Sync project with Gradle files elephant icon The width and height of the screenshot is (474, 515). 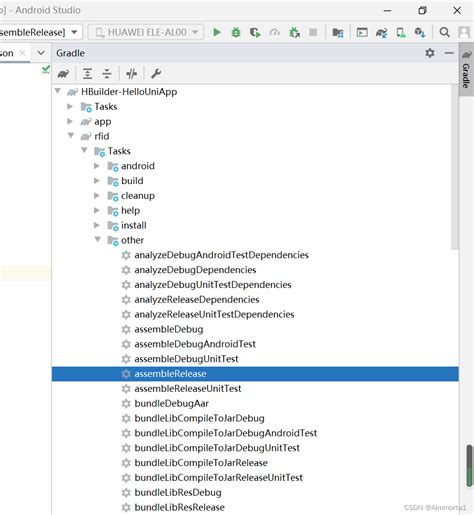(x=381, y=32)
